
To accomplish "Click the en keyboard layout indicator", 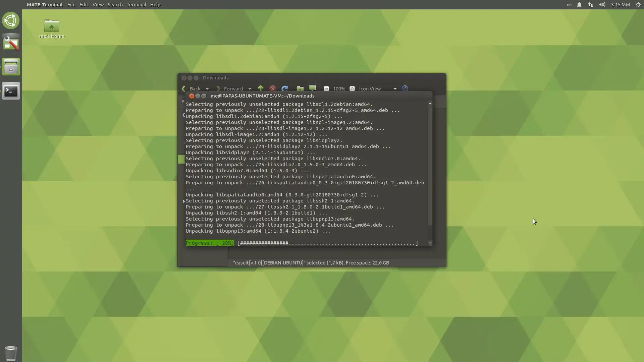I will (x=569, y=5).
